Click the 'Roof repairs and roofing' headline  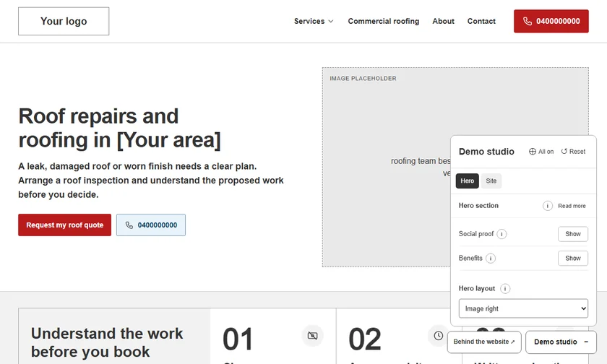point(120,128)
